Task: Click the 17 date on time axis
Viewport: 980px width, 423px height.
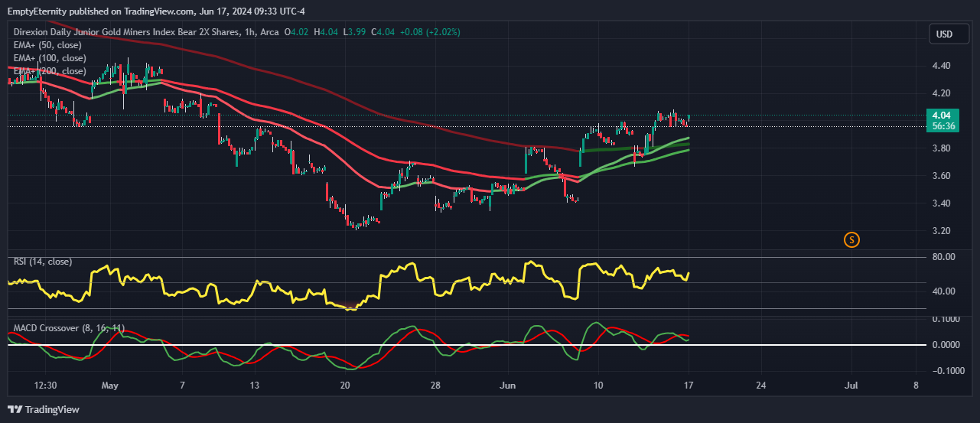Action: [689, 385]
